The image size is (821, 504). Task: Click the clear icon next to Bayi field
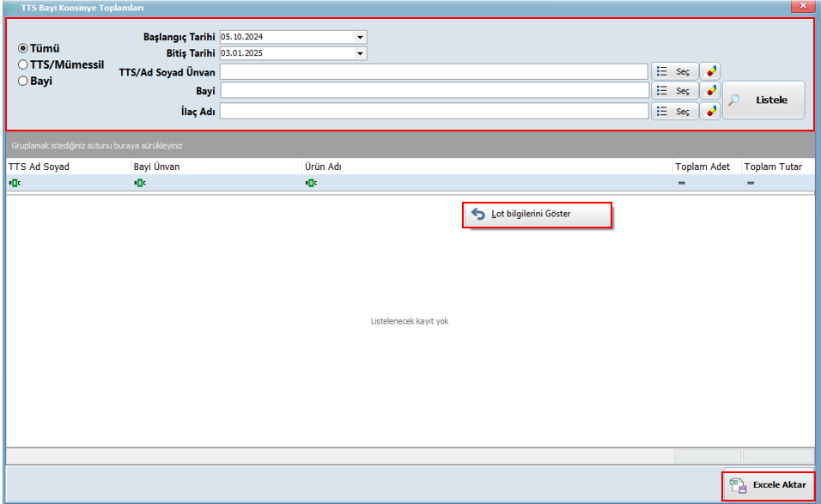(x=710, y=91)
